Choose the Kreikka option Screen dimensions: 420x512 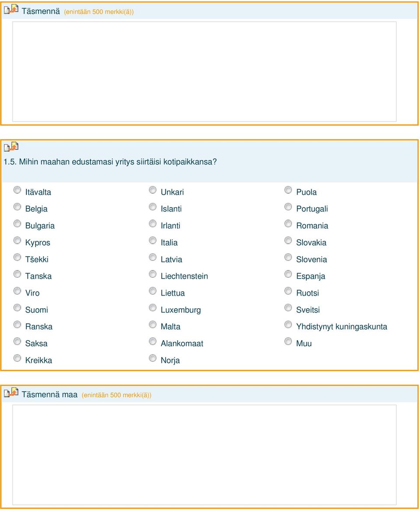pos(17,358)
